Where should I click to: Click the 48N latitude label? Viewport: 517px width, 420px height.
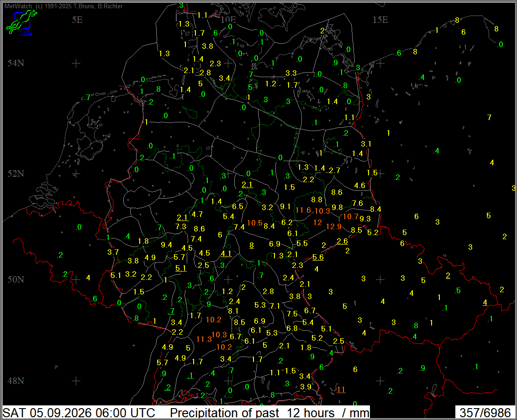point(16,381)
